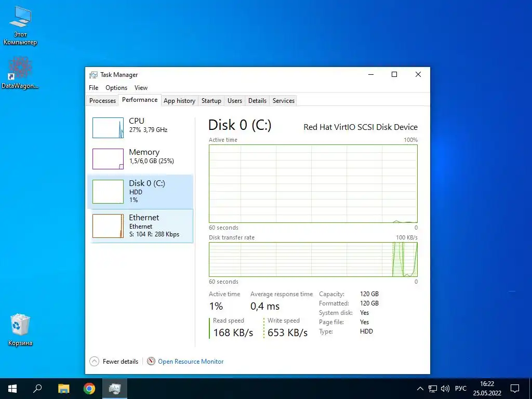532x399 pixels.
Task: Open the volume tray icon
Action: tap(445, 389)
